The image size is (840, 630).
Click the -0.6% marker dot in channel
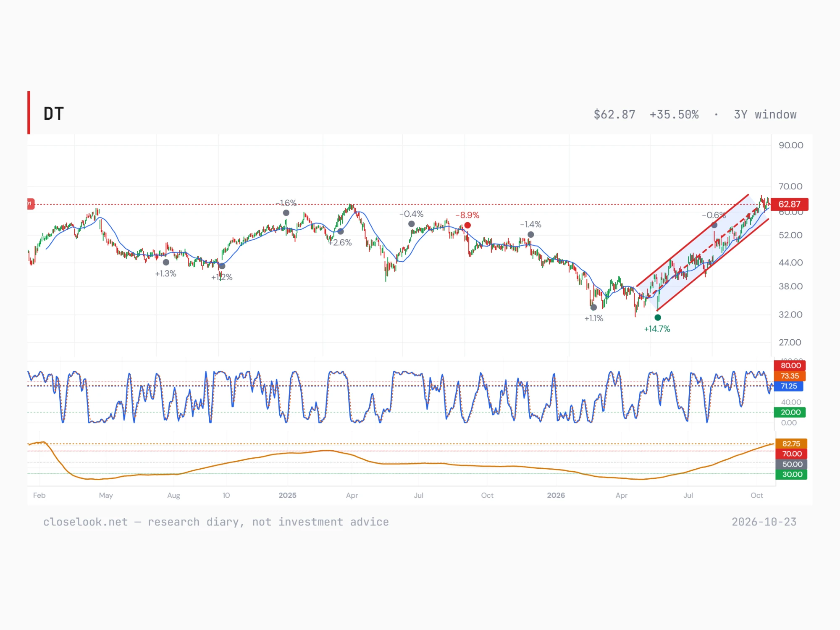click(714, 226)
